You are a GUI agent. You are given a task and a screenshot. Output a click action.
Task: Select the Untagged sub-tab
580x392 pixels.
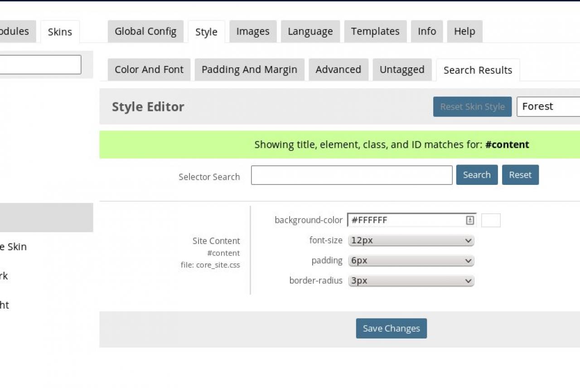(x=402, y=70)
